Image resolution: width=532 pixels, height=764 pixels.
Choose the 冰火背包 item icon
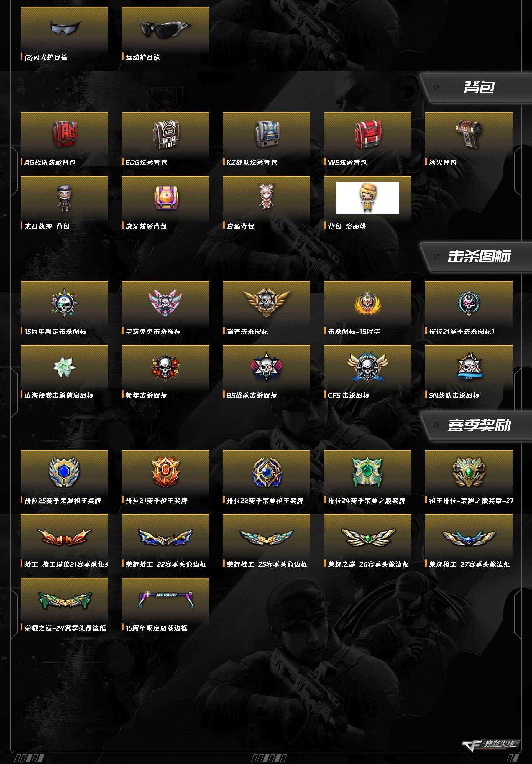pyautogui.click(x=469, y=134)
